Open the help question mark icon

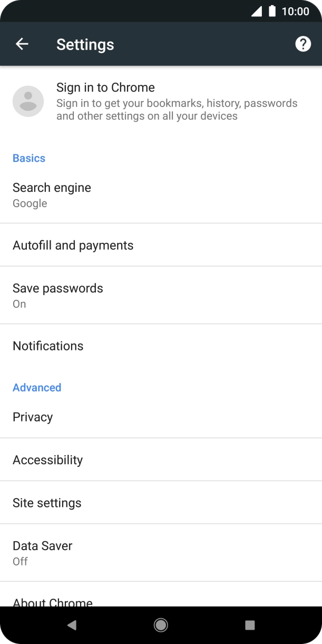(303, 44)
